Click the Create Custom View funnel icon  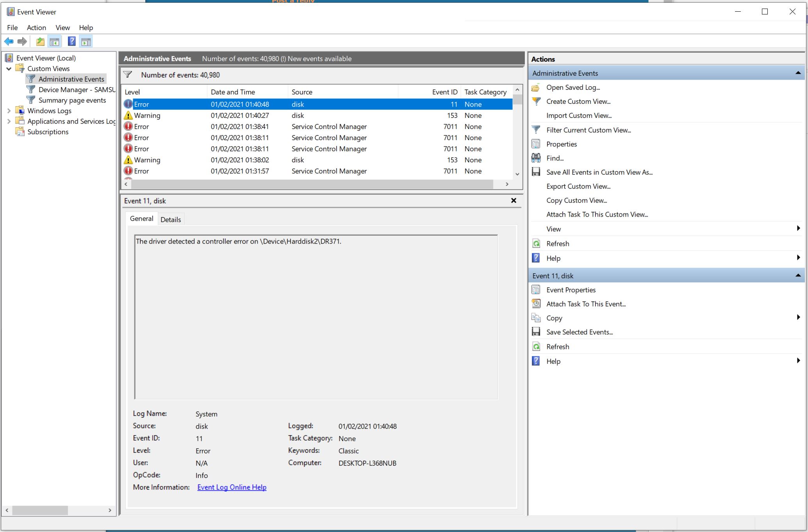coord(536,101)
